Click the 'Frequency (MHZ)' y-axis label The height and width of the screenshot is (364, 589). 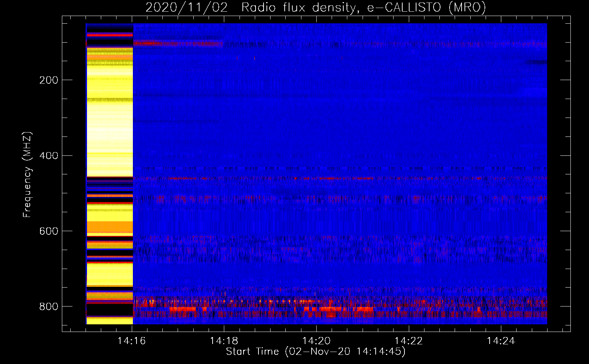27,175
